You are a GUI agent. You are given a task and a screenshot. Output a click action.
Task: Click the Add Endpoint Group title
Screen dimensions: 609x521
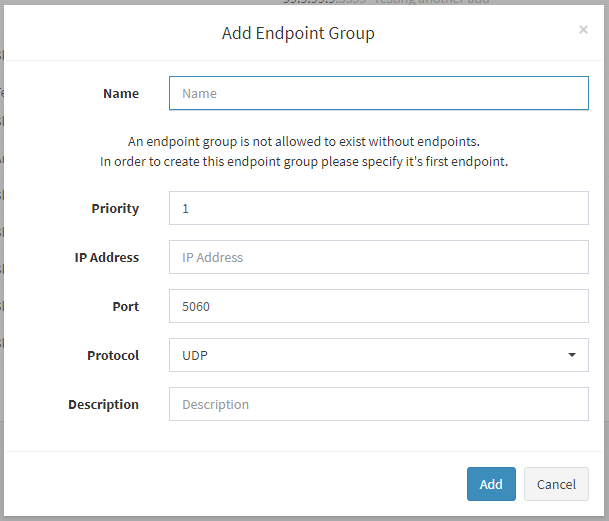point(298,33)
